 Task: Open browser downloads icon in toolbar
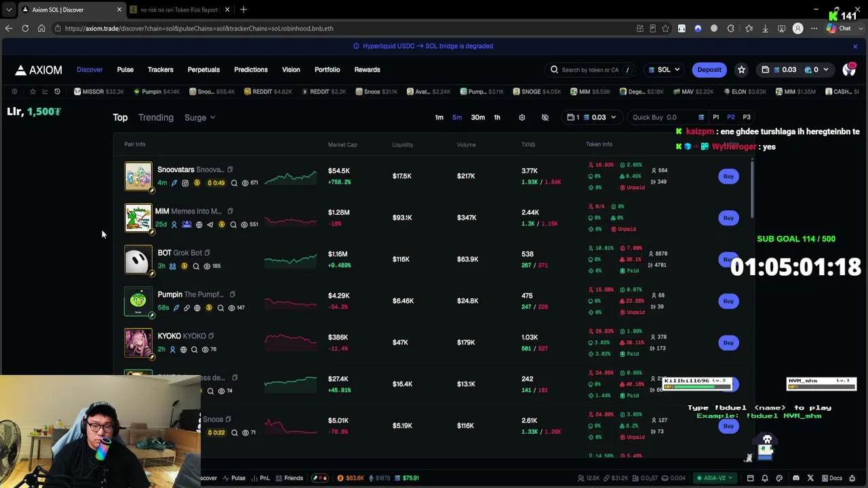click(x=765, y=28)
